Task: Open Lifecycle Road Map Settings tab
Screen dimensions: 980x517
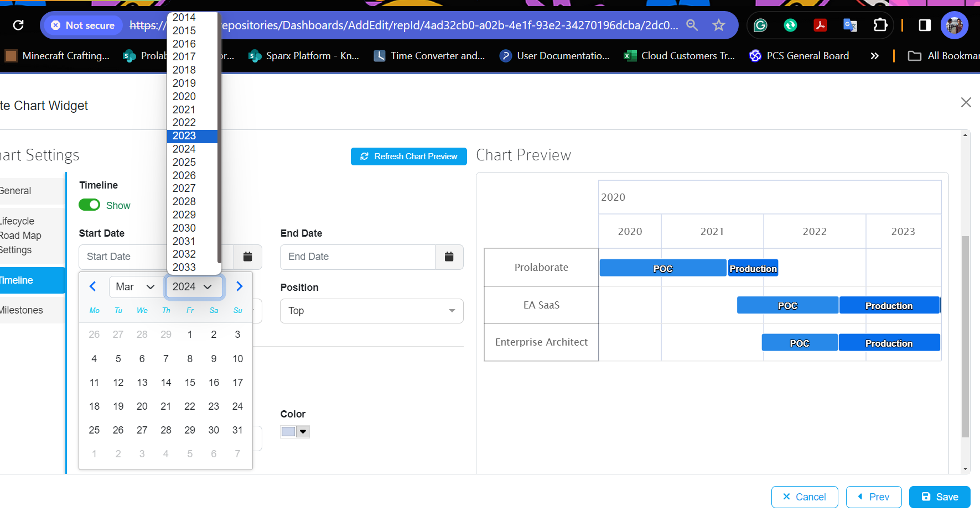Action: [32, 236]
